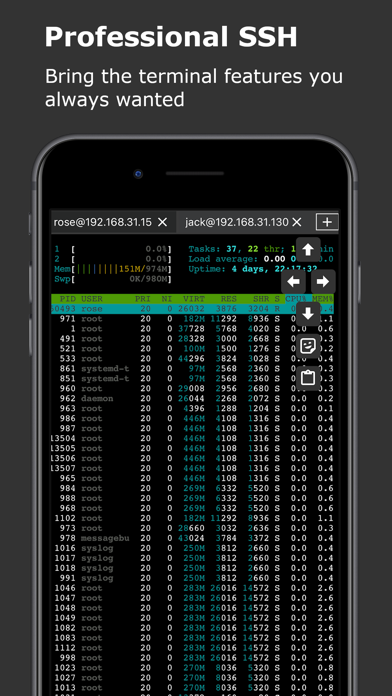This screenshot has height=696, width=392.
Task: Select highlighted process row owned by rose
Action: click(192, 309)
